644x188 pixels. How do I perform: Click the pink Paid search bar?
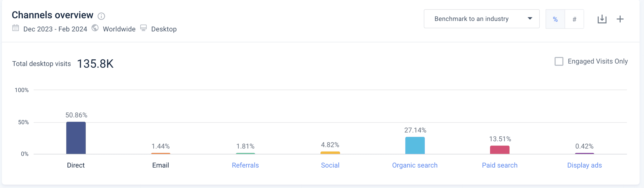(x=500, y=150)
